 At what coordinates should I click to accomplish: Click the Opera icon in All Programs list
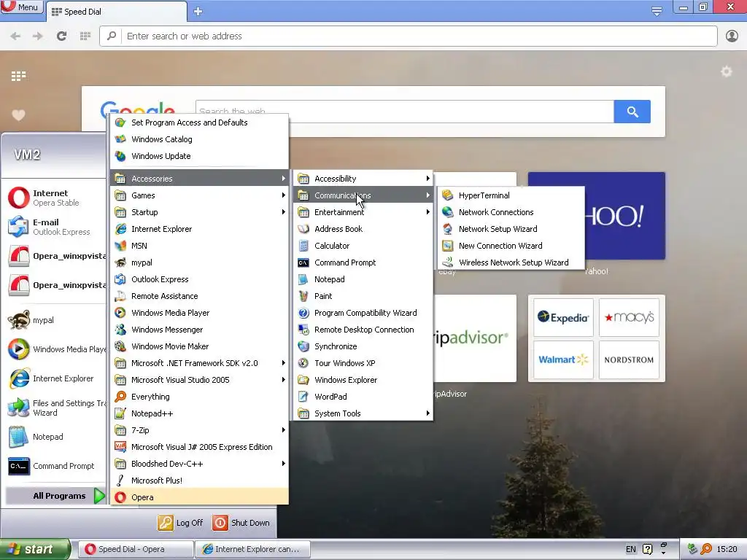click(x=120, y=497)
